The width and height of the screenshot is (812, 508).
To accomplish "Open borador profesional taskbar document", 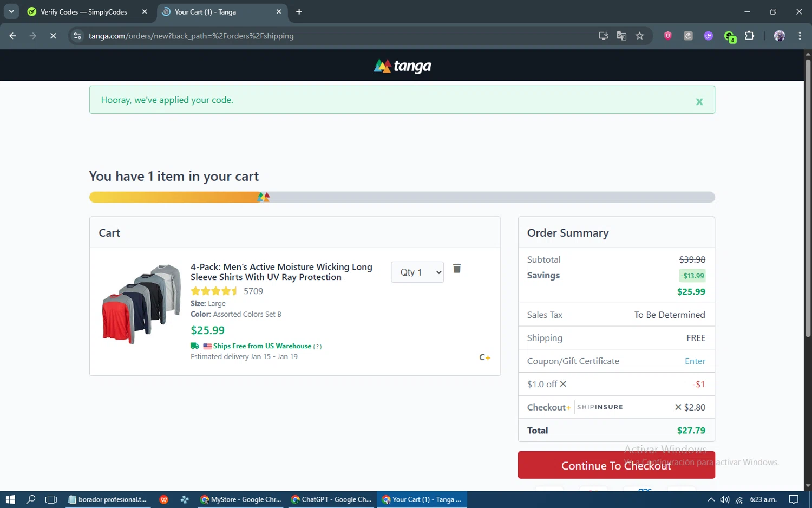I will [x=108, y=499].
